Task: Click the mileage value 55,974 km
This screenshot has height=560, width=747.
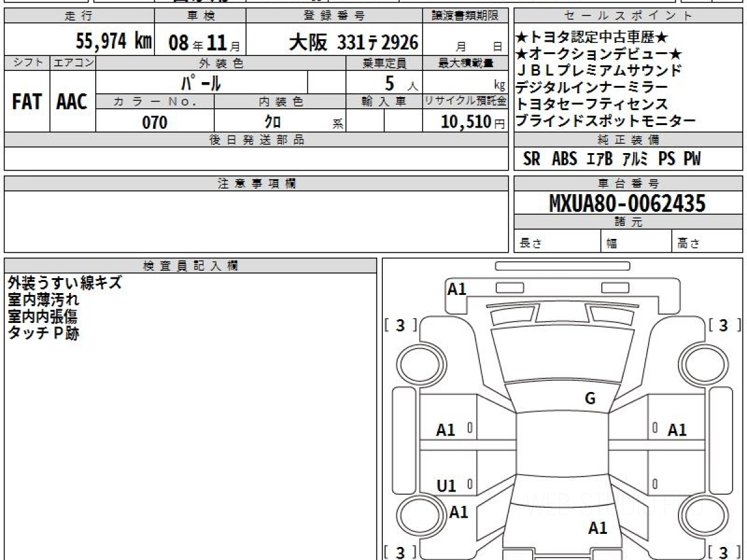Action: (x=114, y=42)
